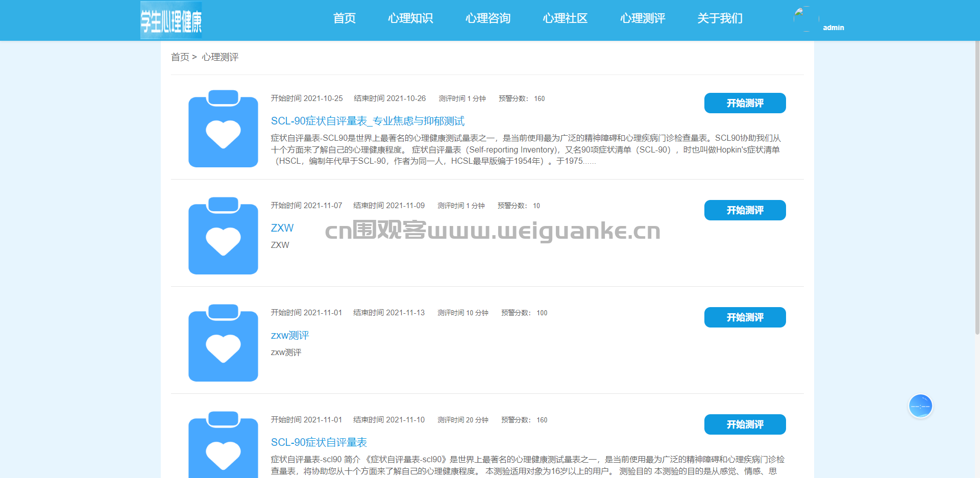980x478 pixels.
Task: Click the text 开始时间 2021-10-25
Action: point(307,98)
